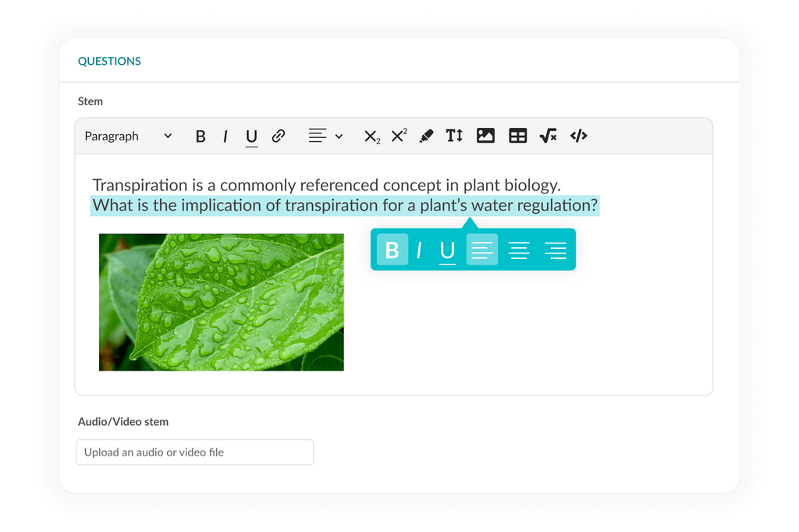This screenshot has height=532, width=799.
Task: Apply superscript formatting
Action: [399, 136]
